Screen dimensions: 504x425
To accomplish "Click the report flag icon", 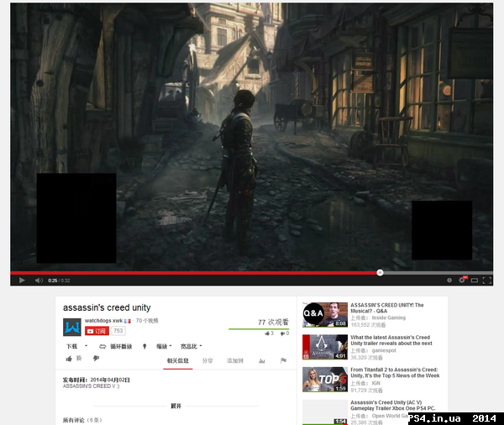I will point(283,360).
